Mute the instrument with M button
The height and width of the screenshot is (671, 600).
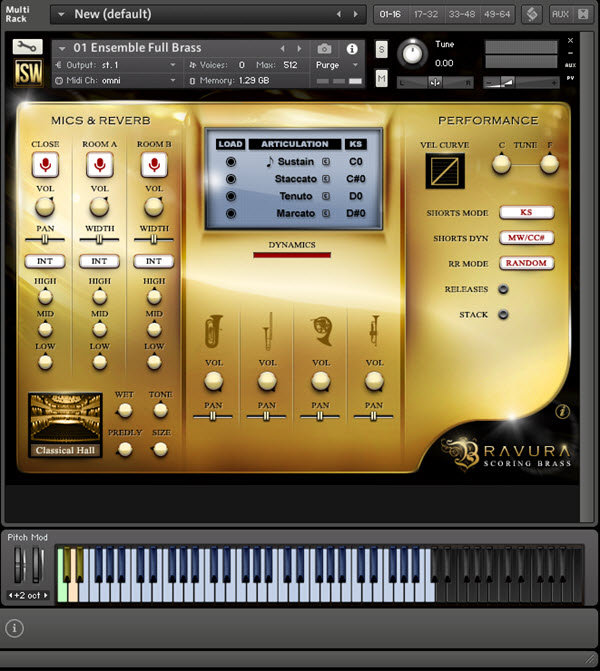[381, 79]
